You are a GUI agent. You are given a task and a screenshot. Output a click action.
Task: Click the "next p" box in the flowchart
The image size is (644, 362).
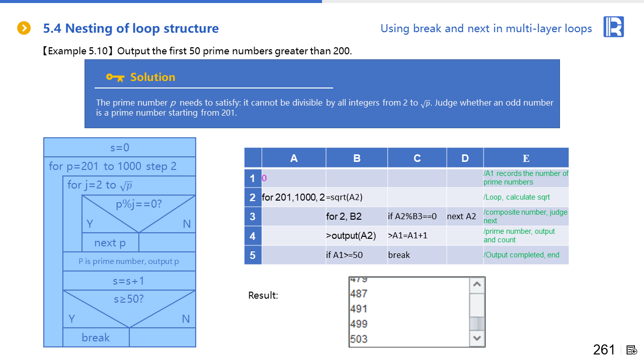coord(110,243)
